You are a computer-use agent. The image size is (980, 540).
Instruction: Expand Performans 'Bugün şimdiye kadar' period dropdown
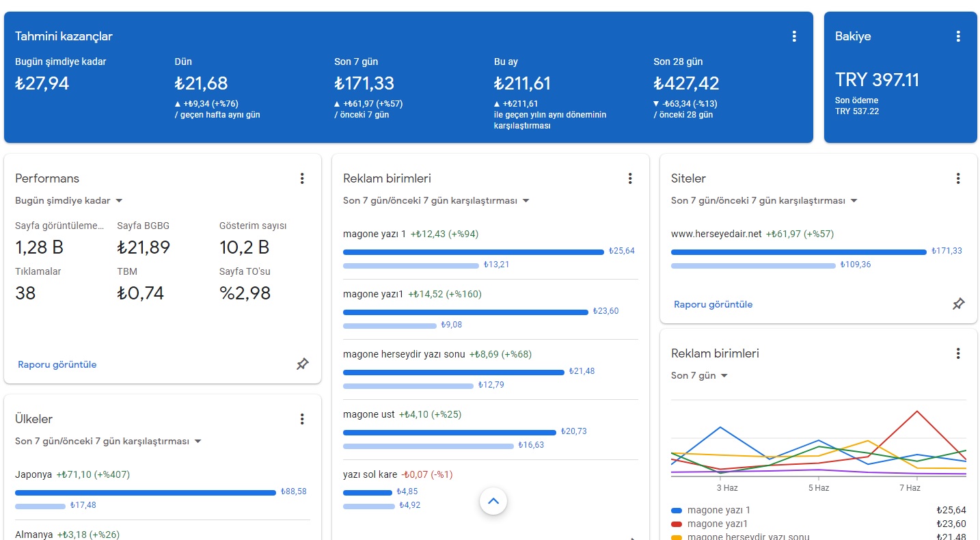(69, 201)
